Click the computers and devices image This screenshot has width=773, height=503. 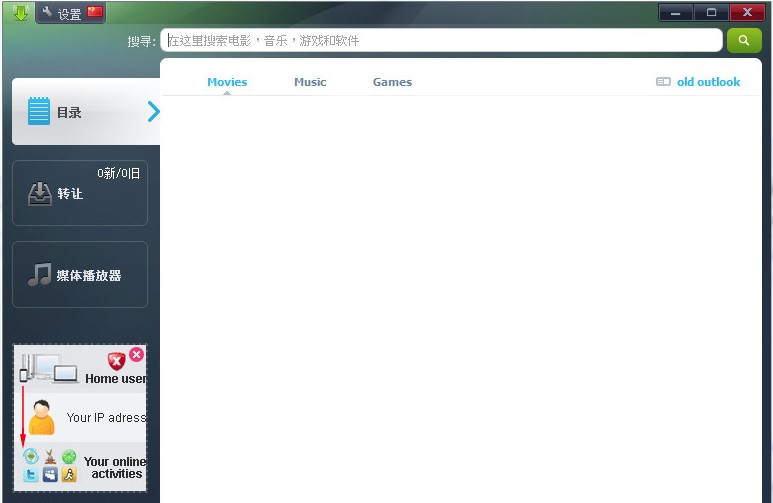[x=48, y=368]
